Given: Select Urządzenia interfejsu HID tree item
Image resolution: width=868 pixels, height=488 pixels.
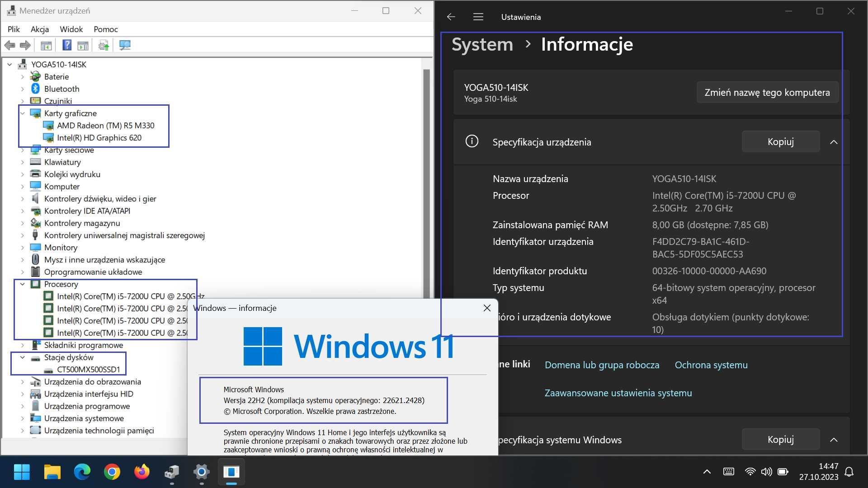Looking at the screenshot, I should click(x=88, y=394).
